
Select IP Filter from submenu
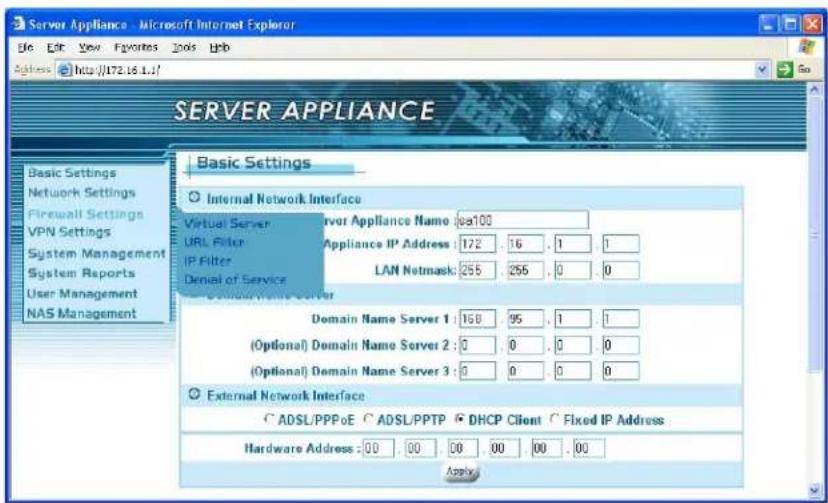coord(208,261)
